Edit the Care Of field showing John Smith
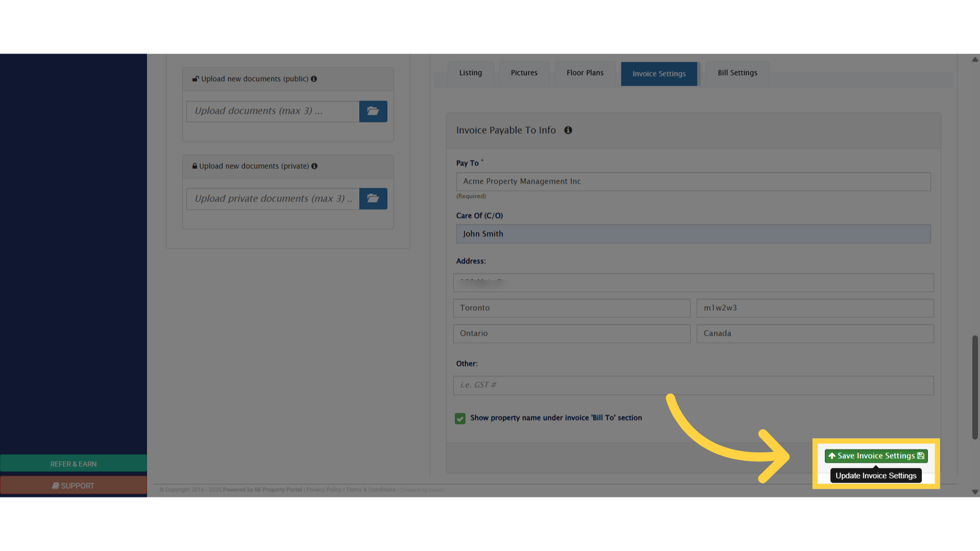 [x=693, y=234]
